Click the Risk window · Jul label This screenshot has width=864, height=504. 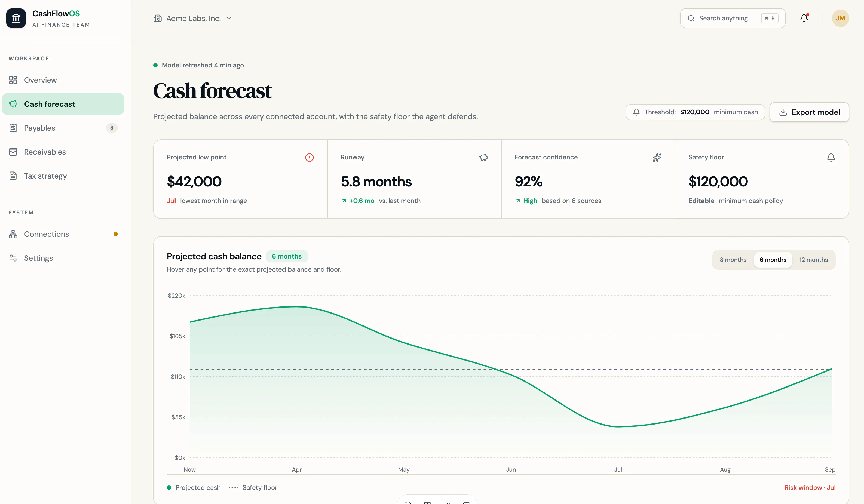click(x=810, y=488)
